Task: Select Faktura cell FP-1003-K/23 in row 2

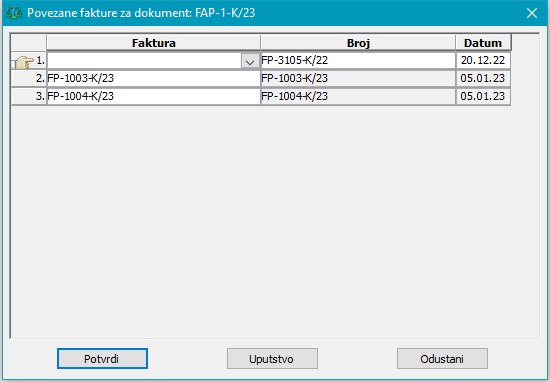Action: [x=154, y=78]
